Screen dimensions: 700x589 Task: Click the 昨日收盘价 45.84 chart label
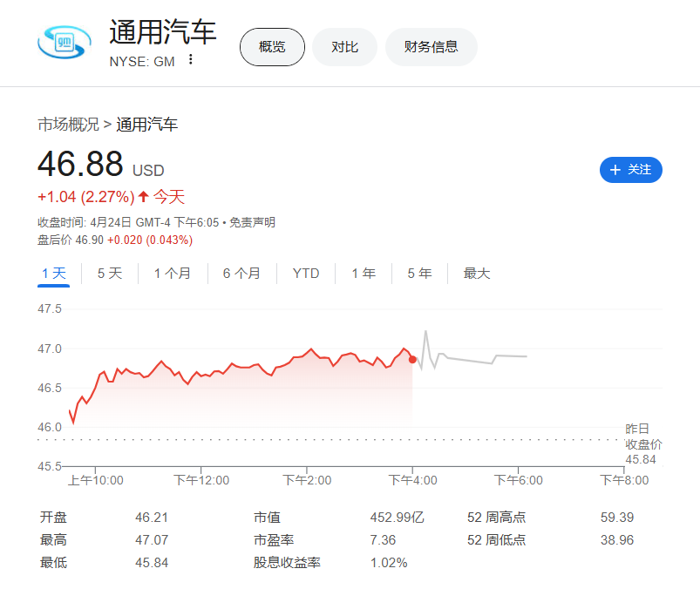coord(643,444)
